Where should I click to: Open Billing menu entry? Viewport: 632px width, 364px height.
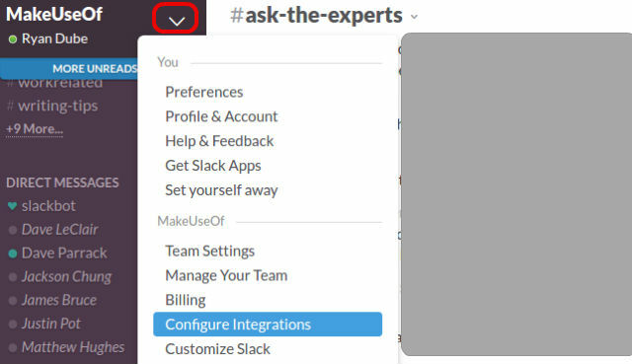point(186,300)
